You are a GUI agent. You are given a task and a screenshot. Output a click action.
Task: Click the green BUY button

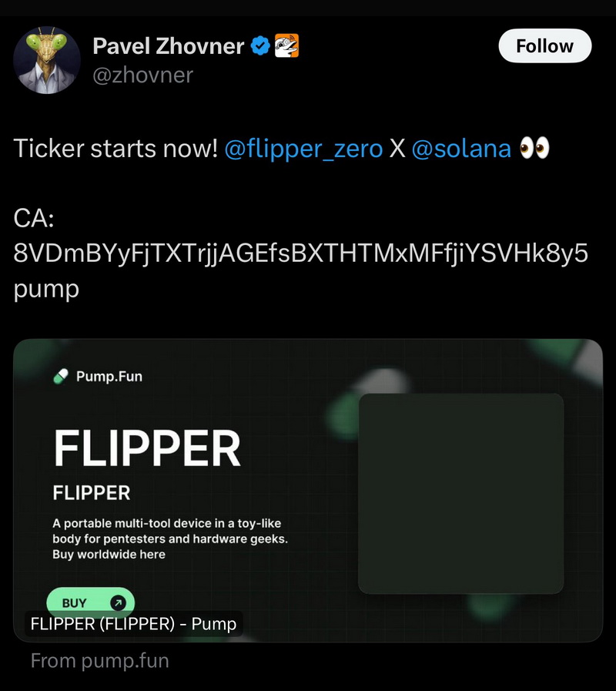pos(90,602)
